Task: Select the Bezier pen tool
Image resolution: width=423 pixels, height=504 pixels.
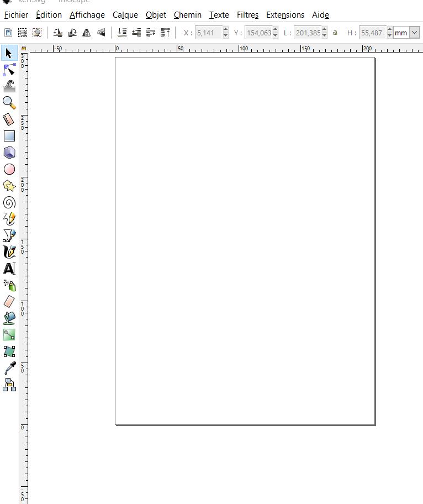Action: [x=9, y=235]
